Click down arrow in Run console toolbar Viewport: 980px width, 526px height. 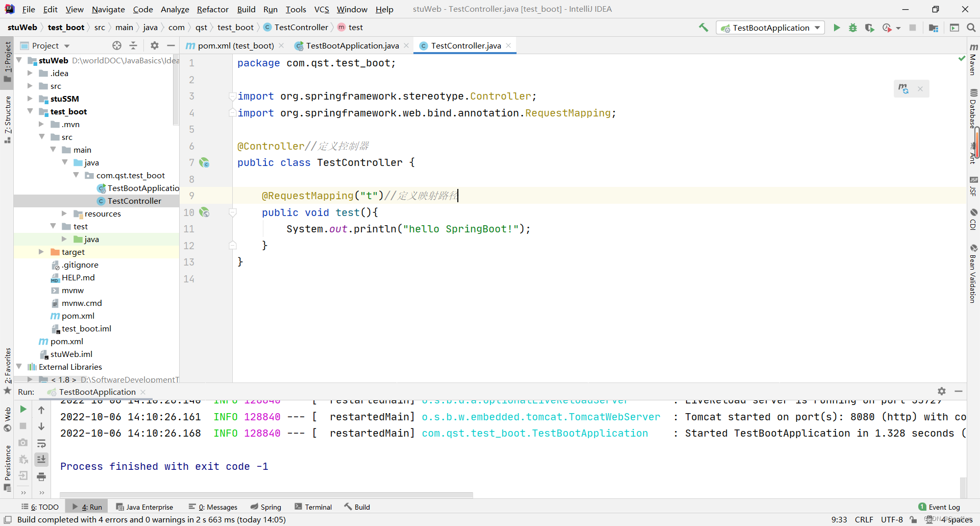pyautogui.click(x=41, y=426)
